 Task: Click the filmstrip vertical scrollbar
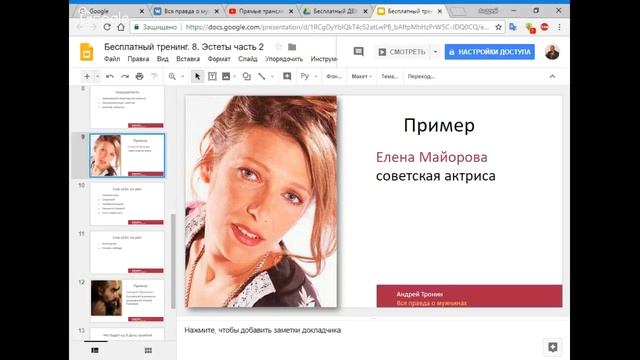tap(173, 261)
